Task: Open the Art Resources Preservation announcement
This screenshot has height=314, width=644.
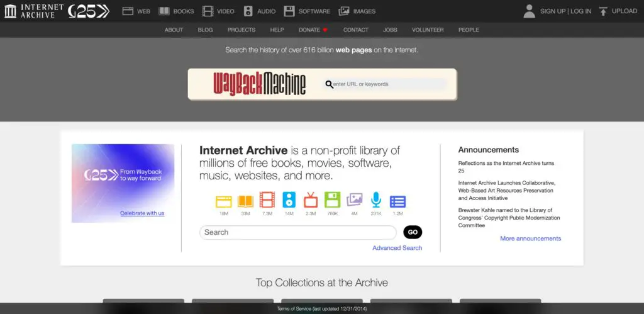Action: [x=507, y=190]
